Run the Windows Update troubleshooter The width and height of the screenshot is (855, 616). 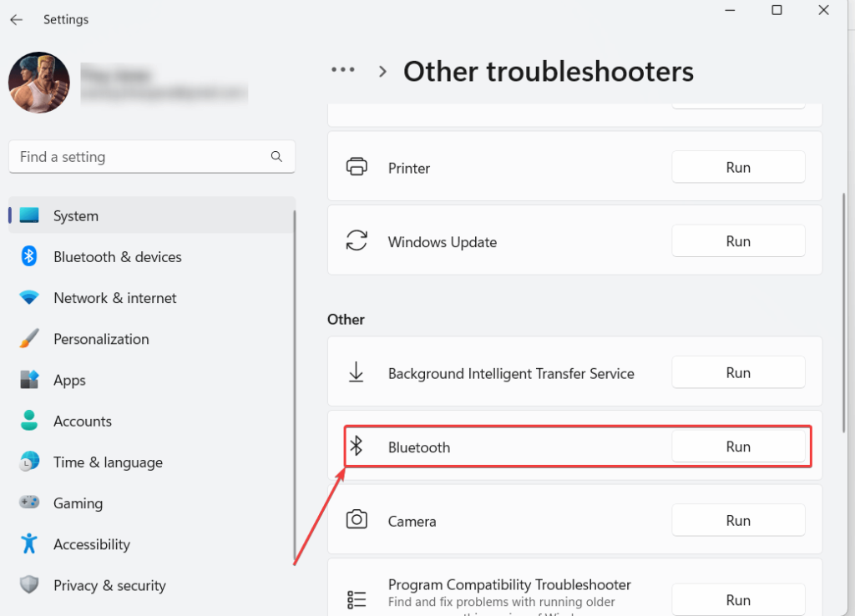coord(738,241)
